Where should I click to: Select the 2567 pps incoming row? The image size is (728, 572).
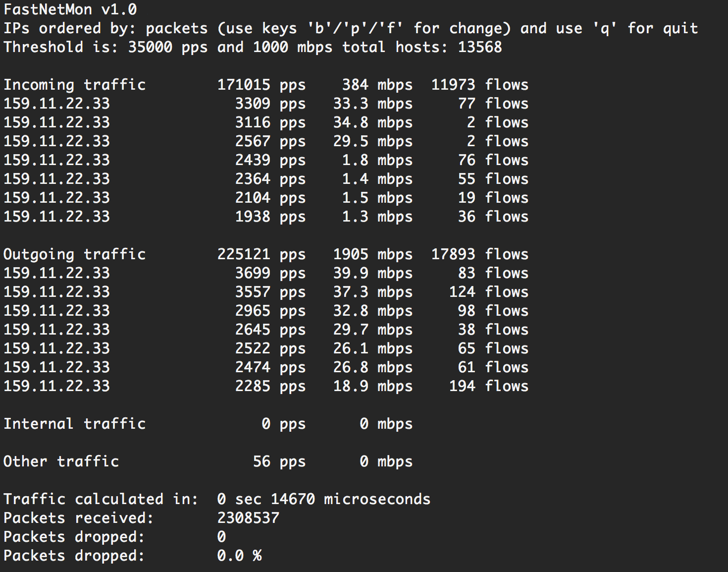[x=266, y=141]
